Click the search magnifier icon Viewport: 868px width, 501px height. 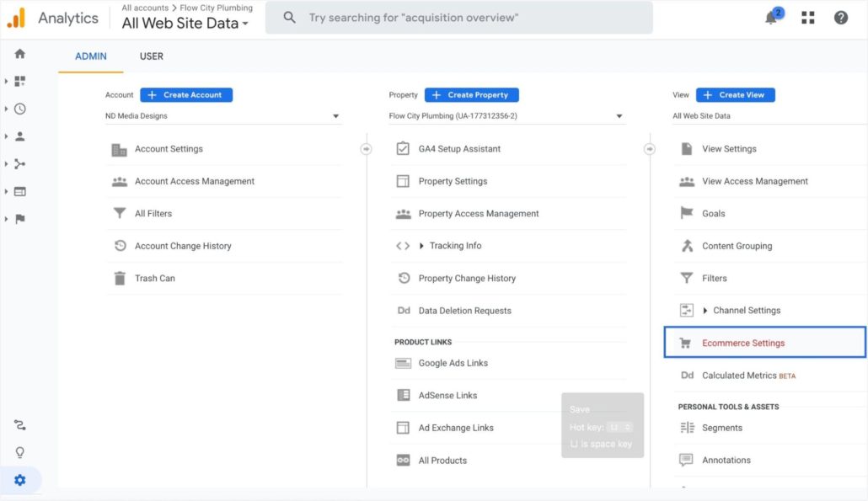click(x=289, y=18)
